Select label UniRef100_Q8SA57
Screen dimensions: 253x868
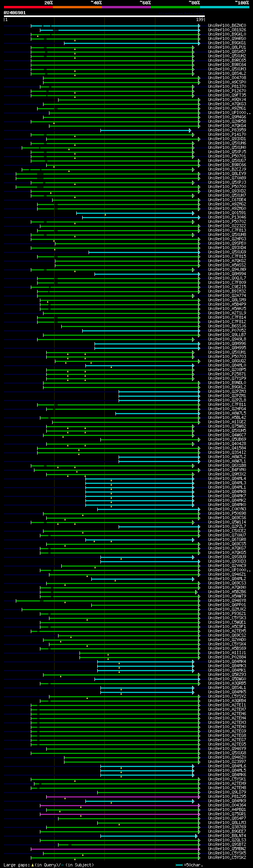(227, 52)
